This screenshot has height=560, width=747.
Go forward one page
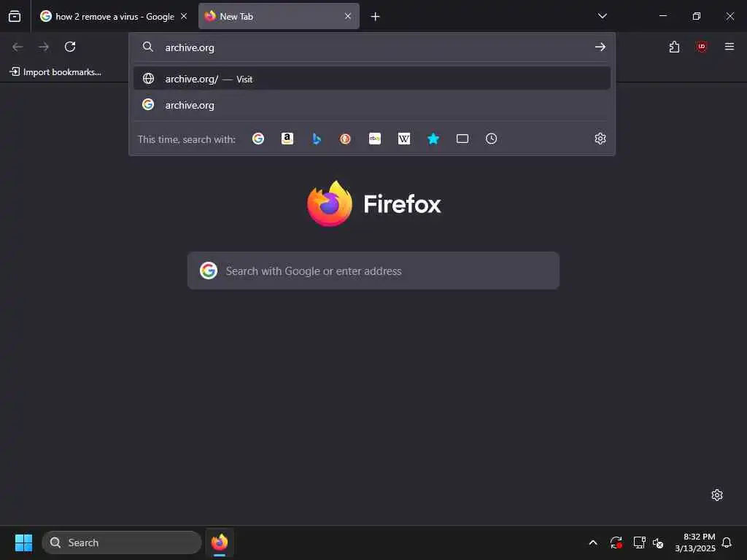(44, 47)
